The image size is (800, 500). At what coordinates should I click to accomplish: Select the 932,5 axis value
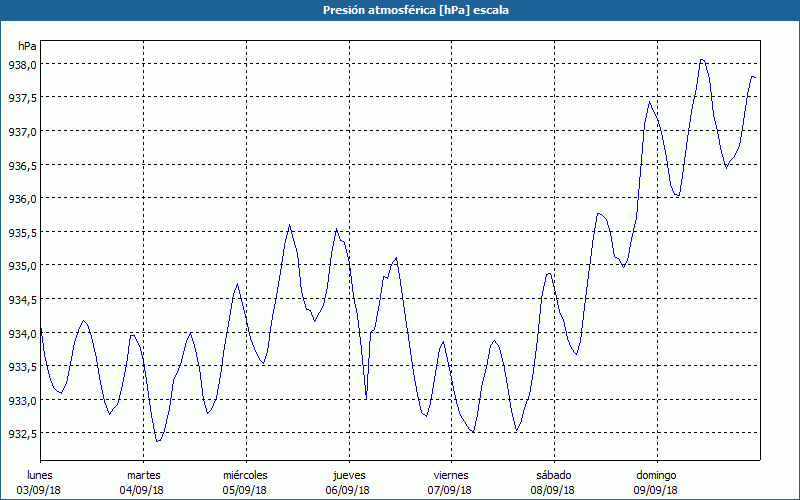coord(22,434)
